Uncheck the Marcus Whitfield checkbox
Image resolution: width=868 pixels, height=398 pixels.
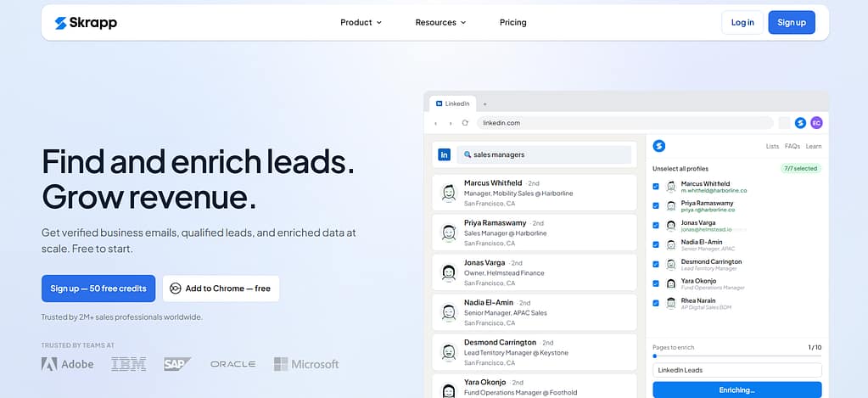pos(656,187)
